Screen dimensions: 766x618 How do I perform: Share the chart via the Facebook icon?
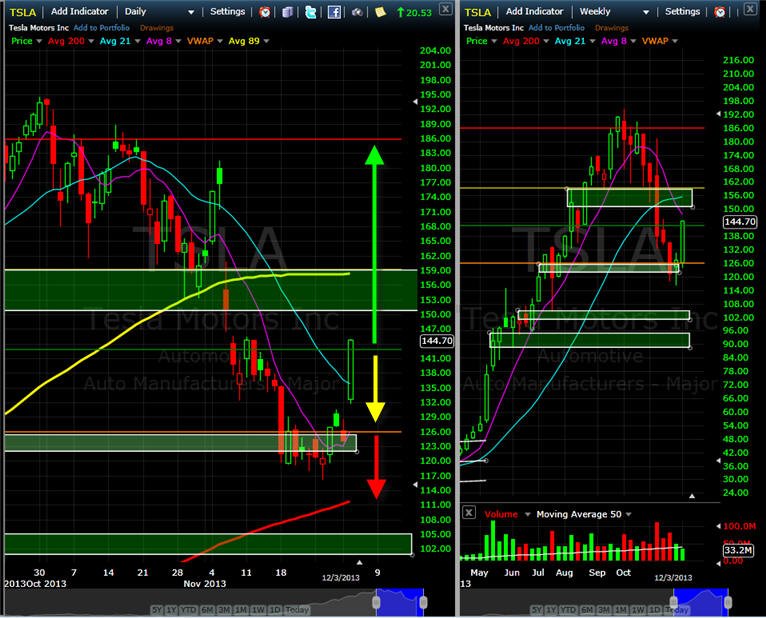tap(334, 12)
